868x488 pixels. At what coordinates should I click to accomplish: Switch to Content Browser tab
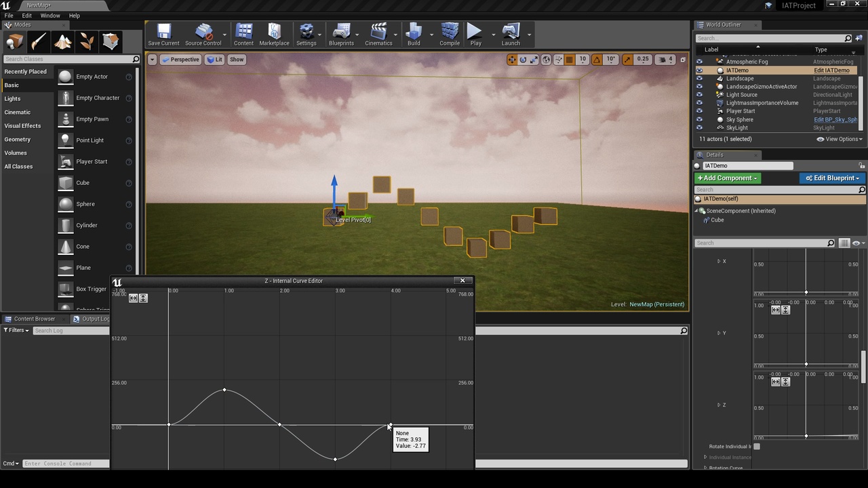tap(31, 319)
